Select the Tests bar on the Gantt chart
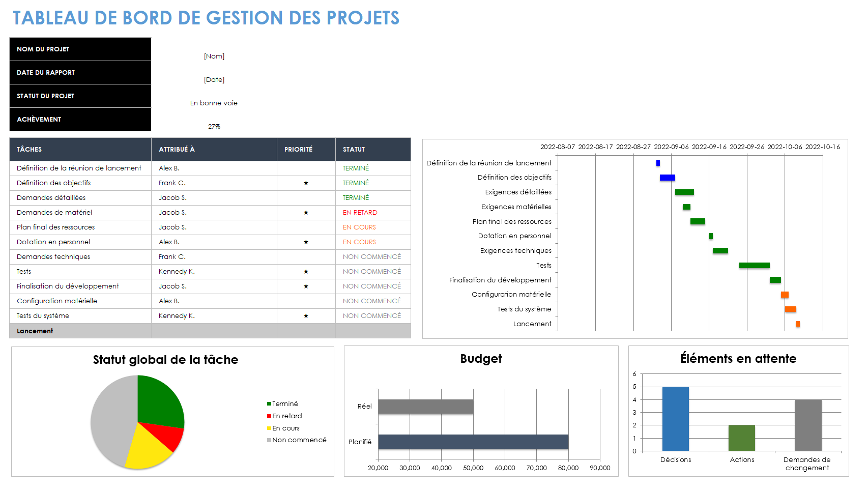Image resolution: width=868 pixels, height=491 pixels. coord(755,265)
